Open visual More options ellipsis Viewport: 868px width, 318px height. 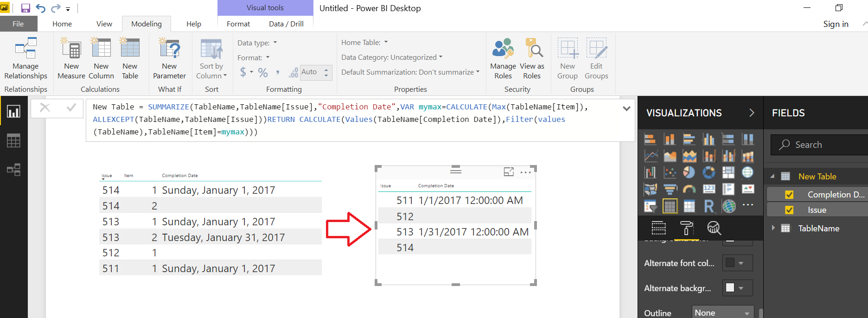point(525,172)
